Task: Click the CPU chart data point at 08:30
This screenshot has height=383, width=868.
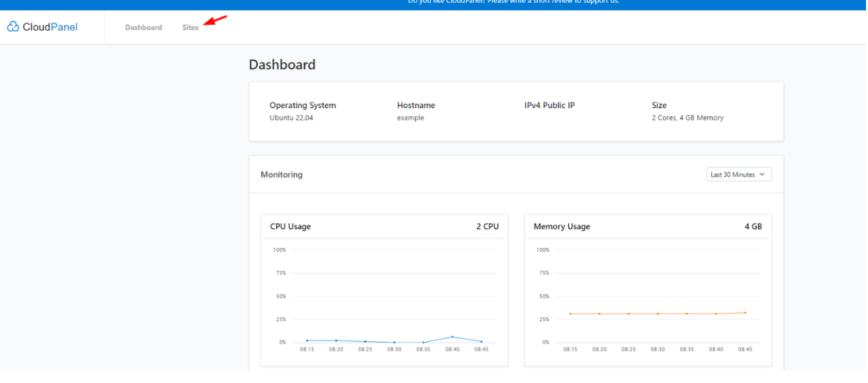Action: click(395, 343)
